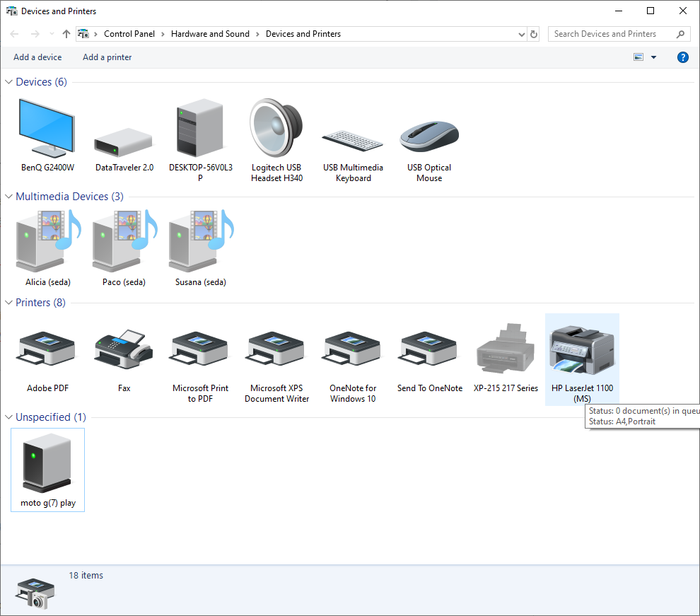Open the Help question mark icon
The height and width of the screenshot is (616, 700).
tap(682, 57)
